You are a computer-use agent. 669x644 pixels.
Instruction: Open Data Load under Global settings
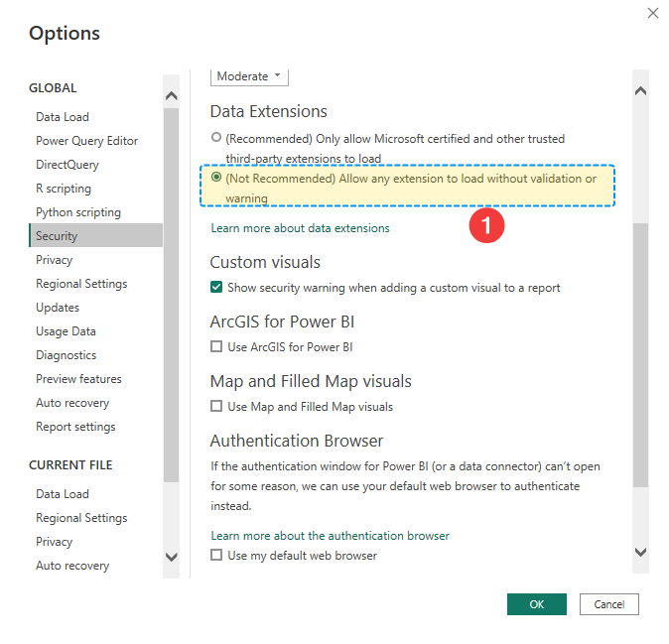click(x=63, y=117)
